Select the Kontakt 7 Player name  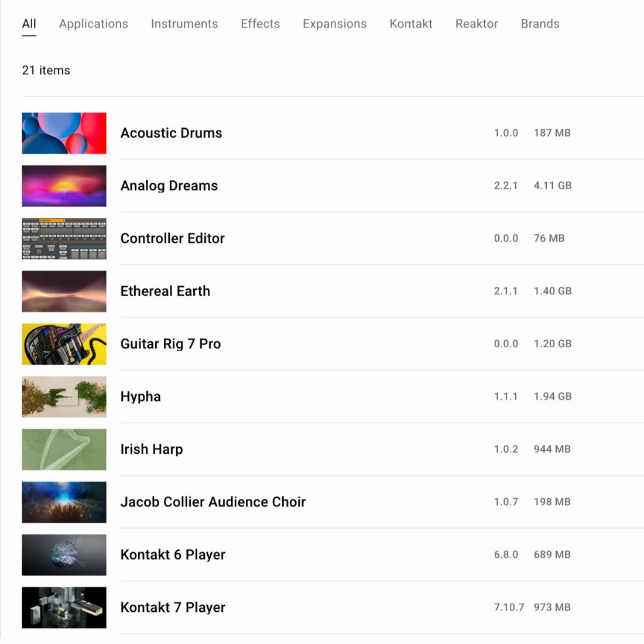(x=173, y=608)
